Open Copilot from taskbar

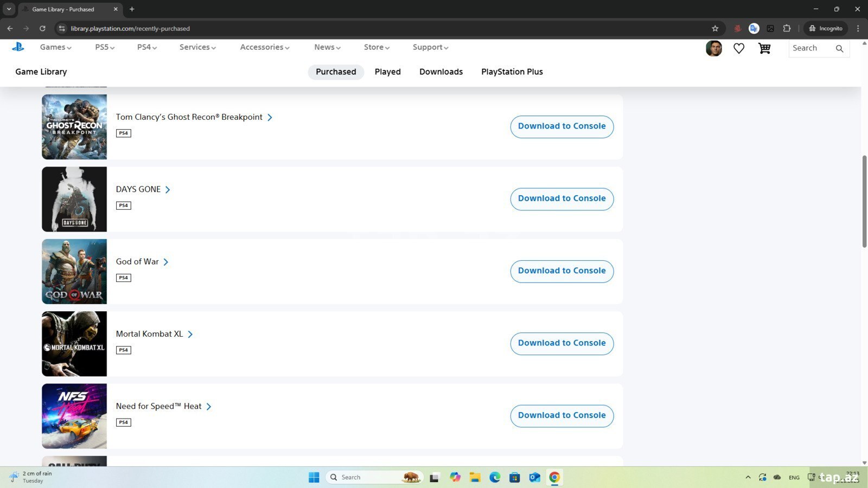coord(455,477)
